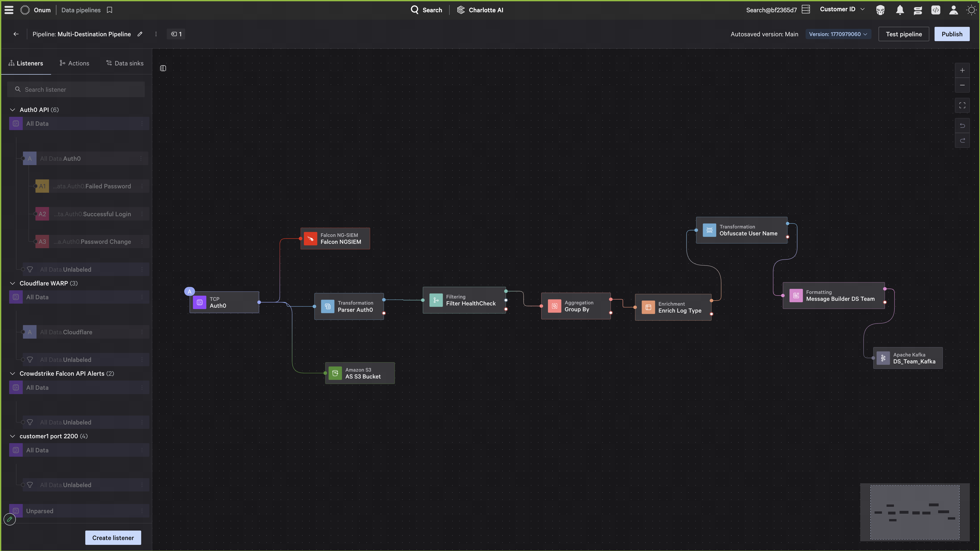Open the data flow icon beside the bell
The width and height of the screenshot is (980, 551).
(918, 10)
